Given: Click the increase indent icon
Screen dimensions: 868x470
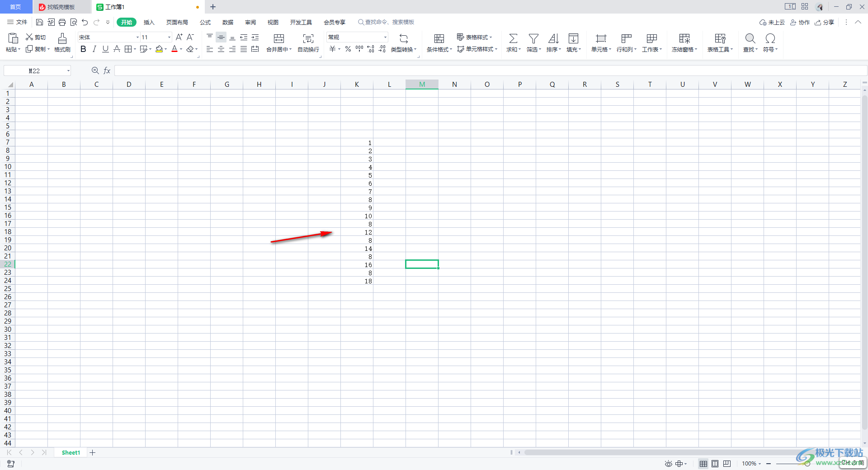Looking at the screenshot, I should pyautogui.click(x=255, y=37).
